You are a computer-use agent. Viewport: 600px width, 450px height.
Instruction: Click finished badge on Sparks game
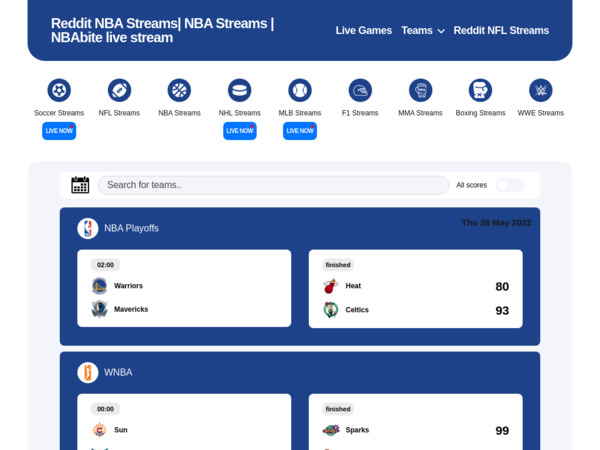tap(338, 409)
